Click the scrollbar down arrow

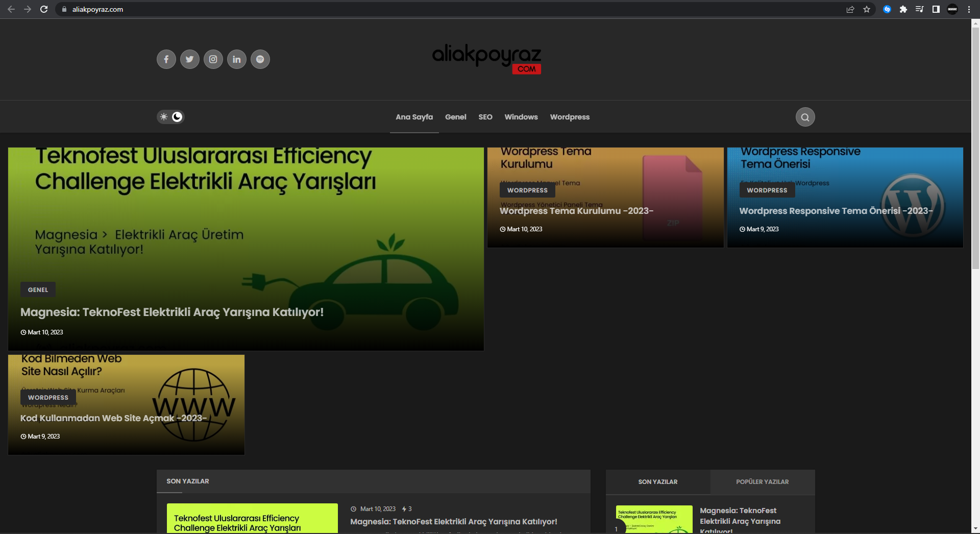tap(975, 528)
